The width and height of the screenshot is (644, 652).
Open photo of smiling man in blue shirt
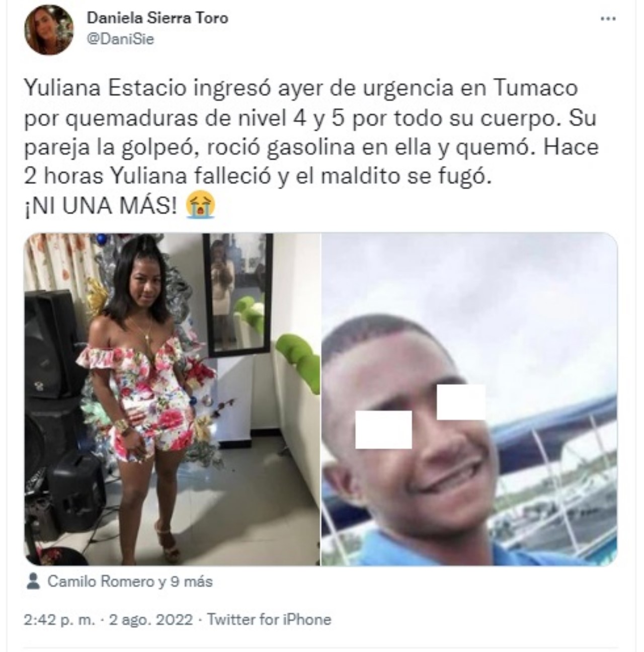click(x=469, y=399)
